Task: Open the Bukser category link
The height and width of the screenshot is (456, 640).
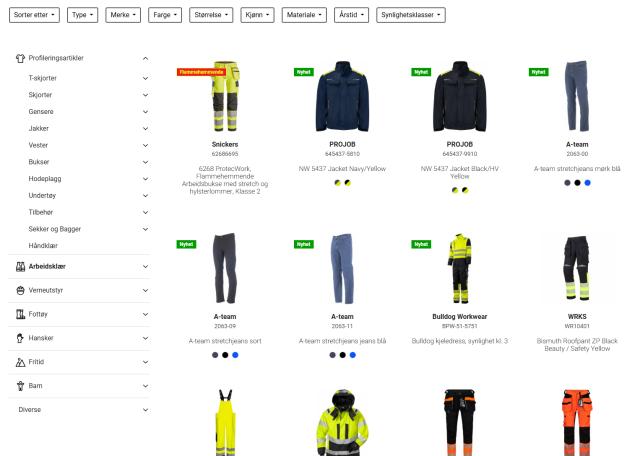Action: tap(39, 162)
